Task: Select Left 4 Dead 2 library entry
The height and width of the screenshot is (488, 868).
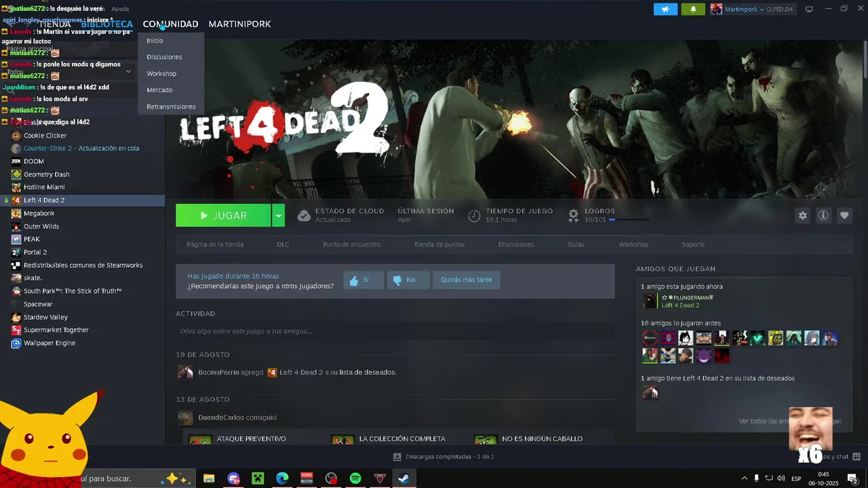Action: (82, 200)
